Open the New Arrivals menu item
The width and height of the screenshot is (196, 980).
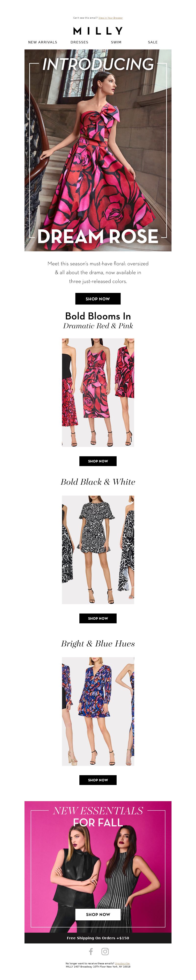tap(43, 42)
